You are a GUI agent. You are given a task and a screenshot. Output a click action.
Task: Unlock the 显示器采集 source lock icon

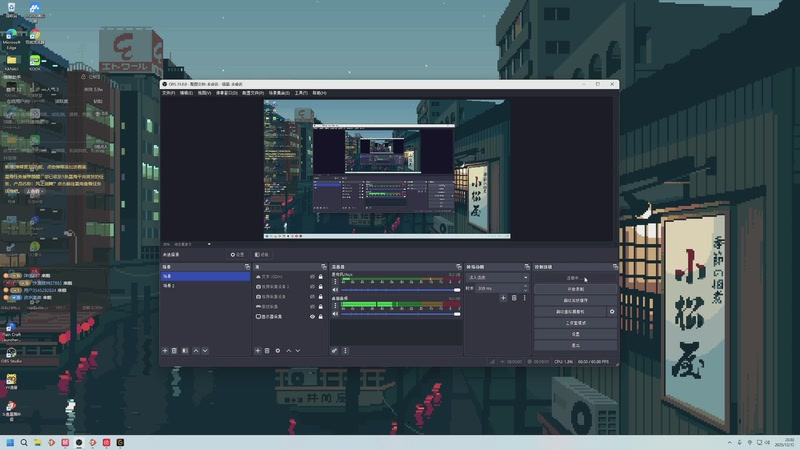point(320,316)
